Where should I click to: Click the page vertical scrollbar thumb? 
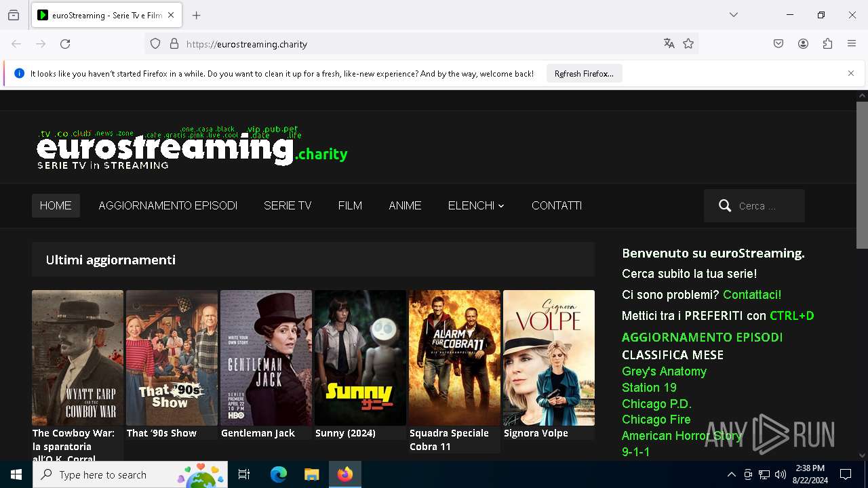coord(862,176)
